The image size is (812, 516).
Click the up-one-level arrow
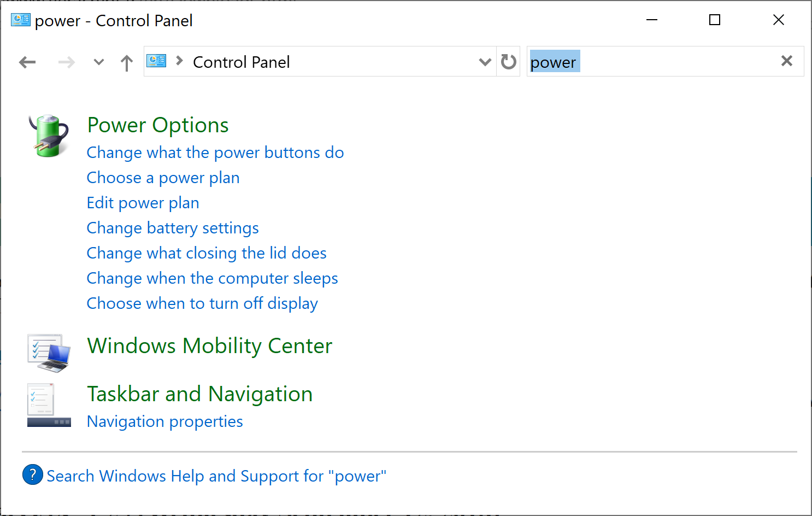point(127,63)
